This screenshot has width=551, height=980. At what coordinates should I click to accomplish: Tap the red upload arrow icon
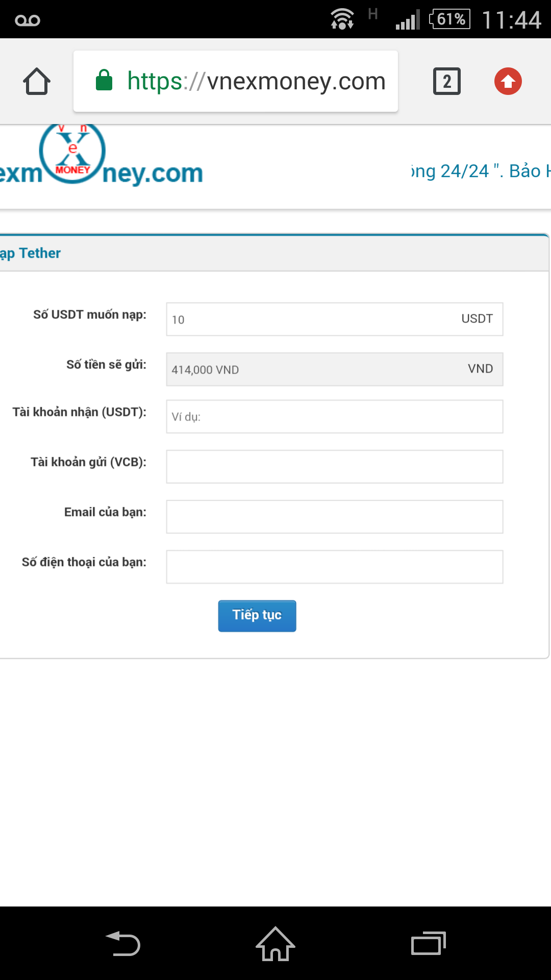(508, 81)
